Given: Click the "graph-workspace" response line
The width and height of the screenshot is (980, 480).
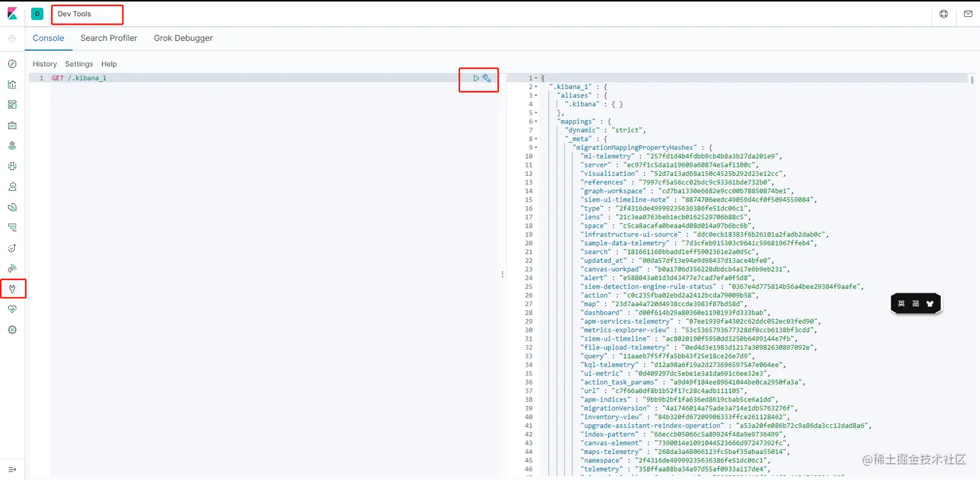Looking at the screenshot, I should point(687,191).
